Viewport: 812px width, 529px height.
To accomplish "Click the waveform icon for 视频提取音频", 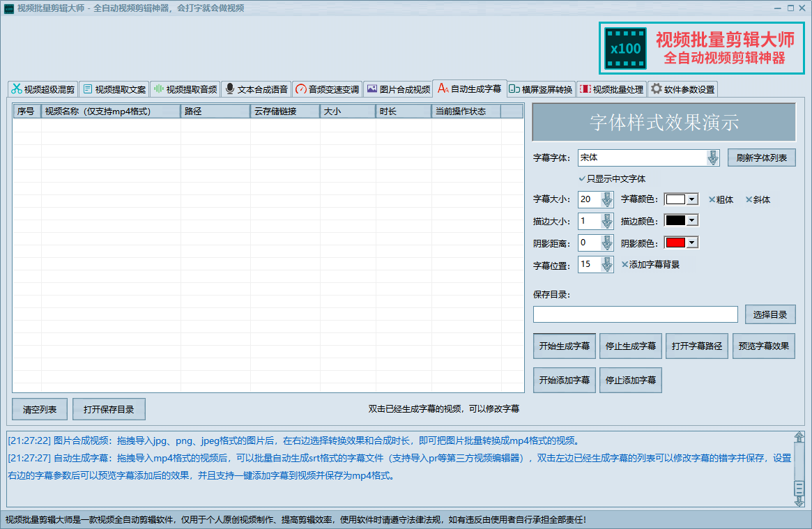I will tap(158, 89).
